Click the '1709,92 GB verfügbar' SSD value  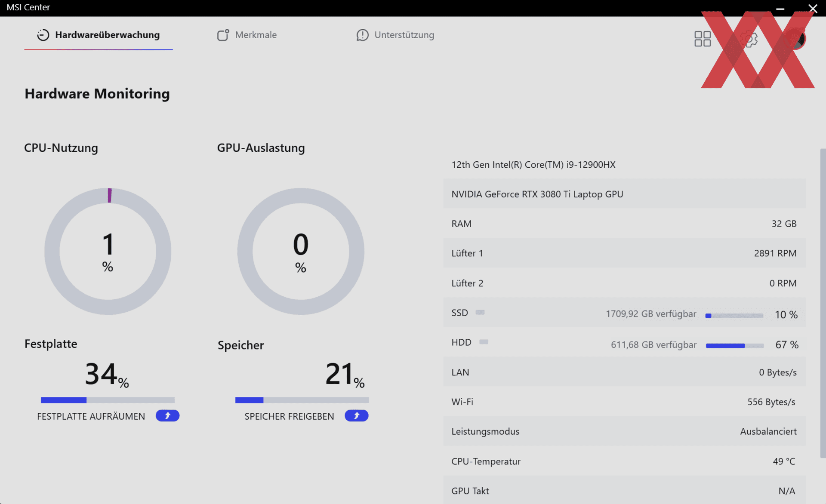pyautogui.click(x=651, y=314)
